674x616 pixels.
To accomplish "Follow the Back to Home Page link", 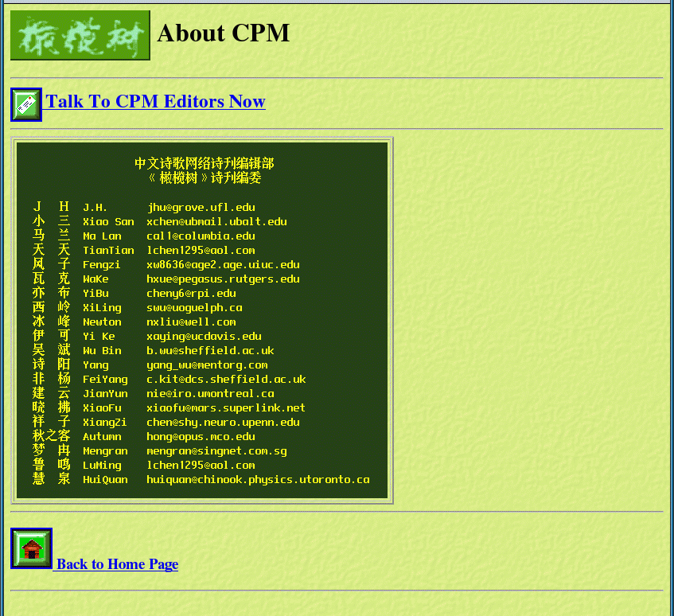I will coord(117,564).
